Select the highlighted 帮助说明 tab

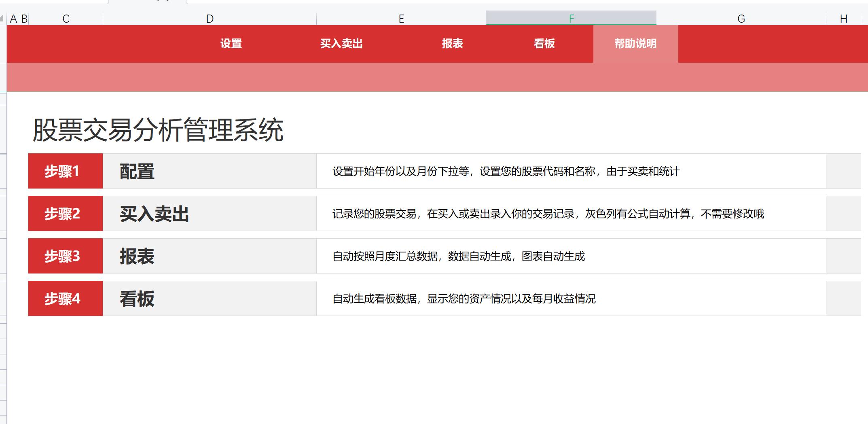pos(635,43)
